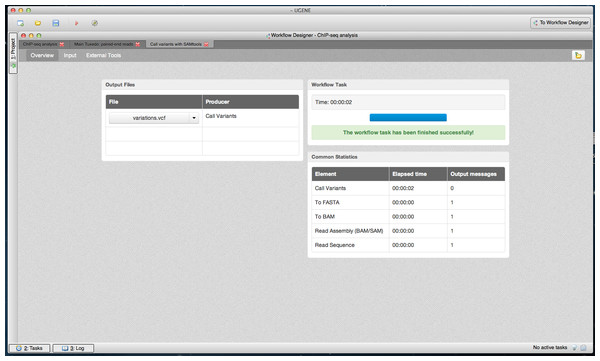Click the Elapsed time column header
Viewport: 600px width, 361px height.
click(418, 174)
